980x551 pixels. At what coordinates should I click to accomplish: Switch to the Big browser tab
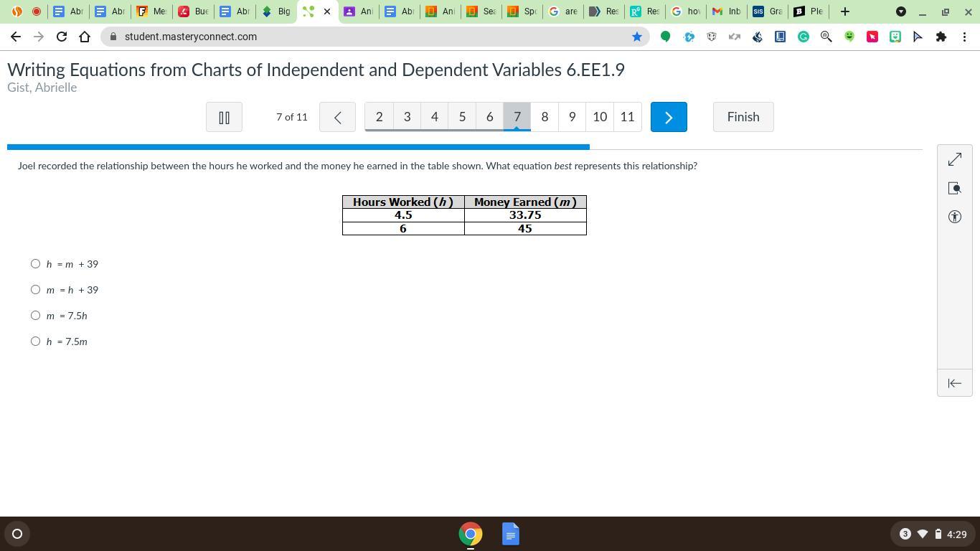(276, 11)
